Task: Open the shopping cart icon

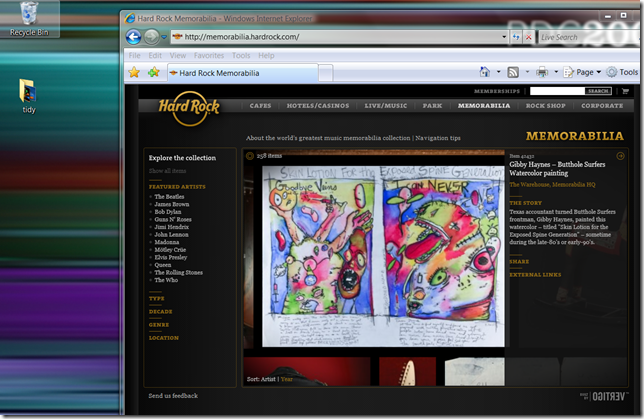Action: point(625,91)
